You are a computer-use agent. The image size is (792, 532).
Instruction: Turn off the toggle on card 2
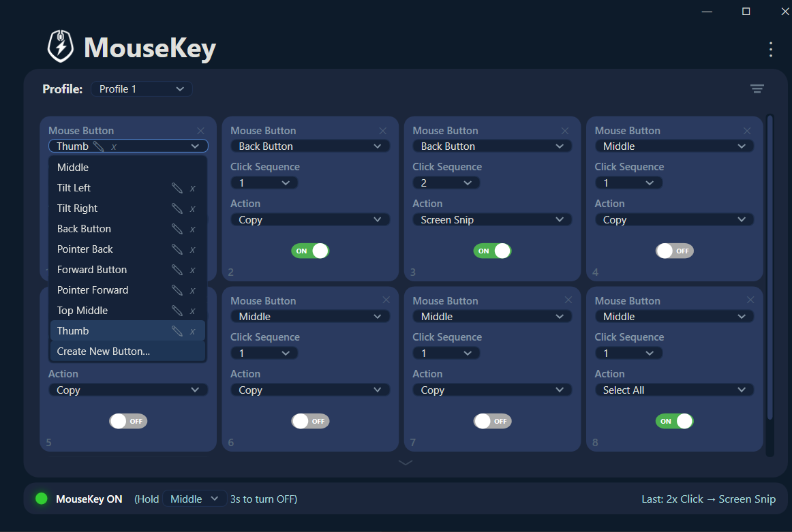310,251
